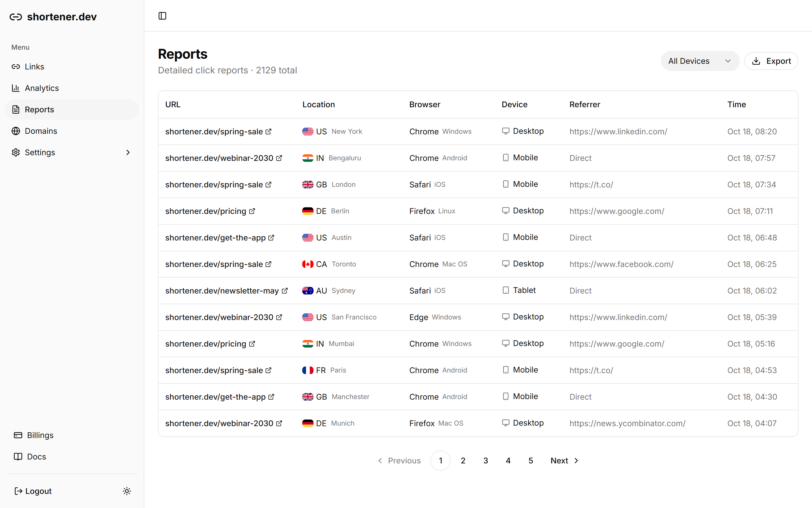The height and width of the screenshot is (508, 812).
Task: Click 'Edge' browser cell in San Francisco row
Action: pos(418,317)
